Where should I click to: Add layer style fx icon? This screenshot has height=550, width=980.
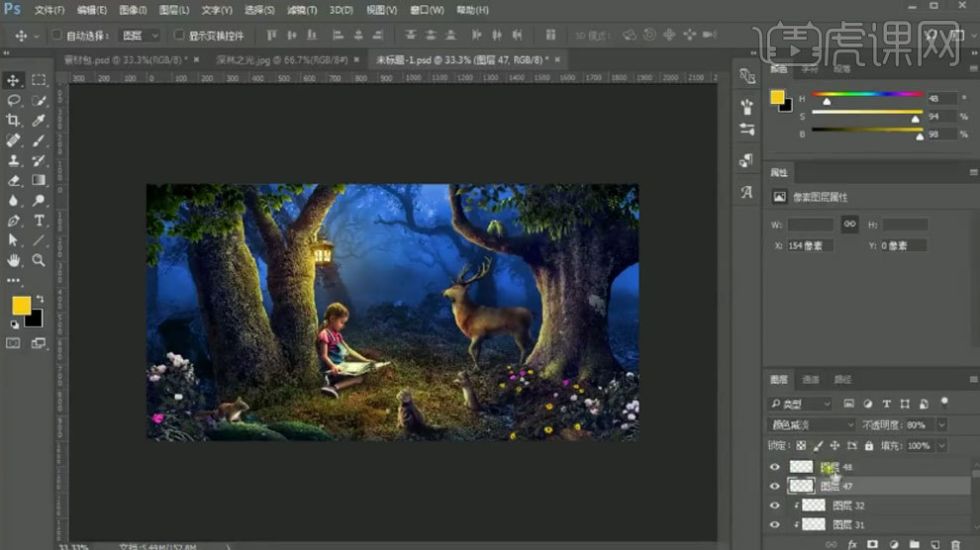852,544
